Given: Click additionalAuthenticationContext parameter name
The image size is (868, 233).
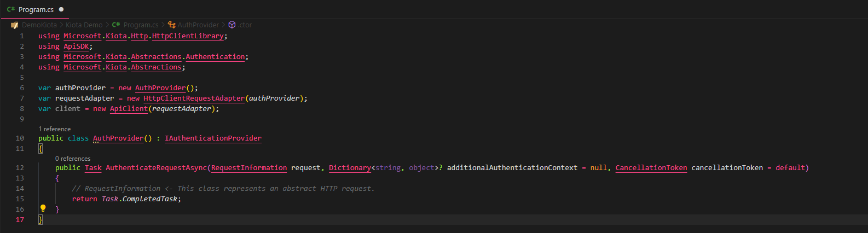Looking at the screenshot, I should tap(512, 167).
